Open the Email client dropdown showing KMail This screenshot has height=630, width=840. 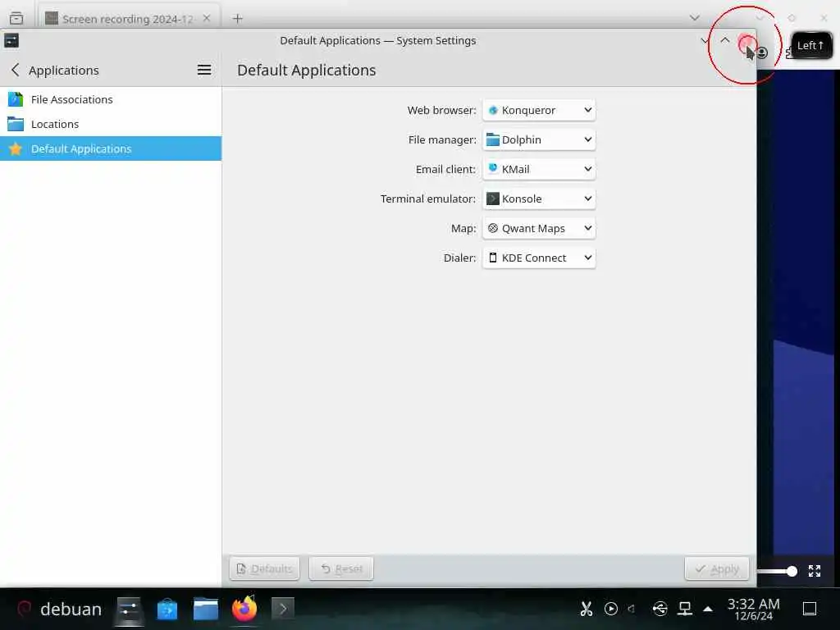(539, 169)
